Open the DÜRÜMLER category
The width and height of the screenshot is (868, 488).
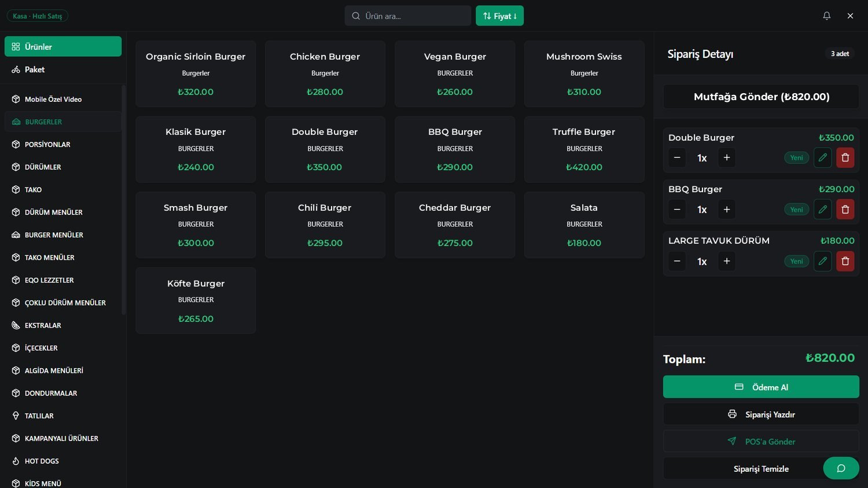point(63,167)
